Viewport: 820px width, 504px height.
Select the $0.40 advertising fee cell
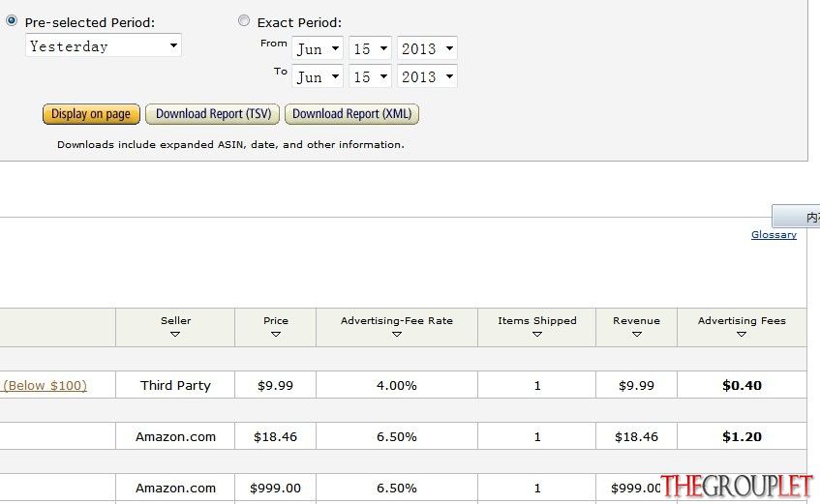point(742,385)
